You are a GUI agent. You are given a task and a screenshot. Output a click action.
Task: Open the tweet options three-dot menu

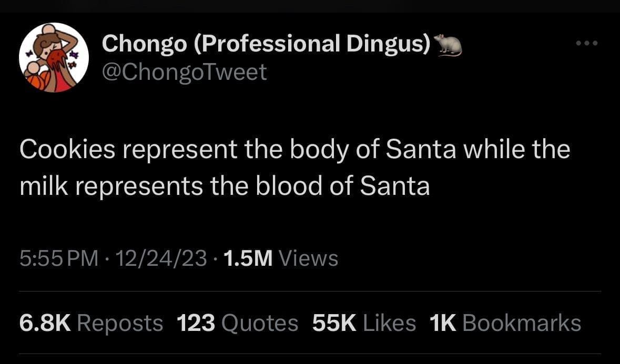point(587,43)
